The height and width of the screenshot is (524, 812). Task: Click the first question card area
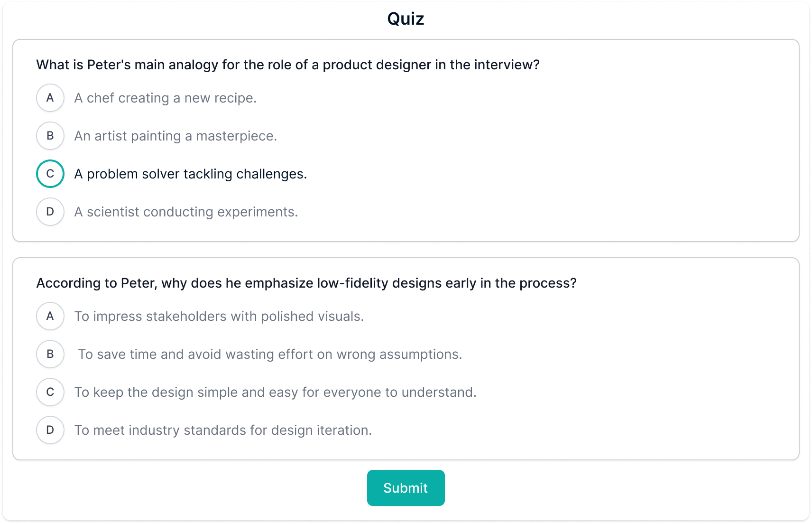click(x=406, y=140)
